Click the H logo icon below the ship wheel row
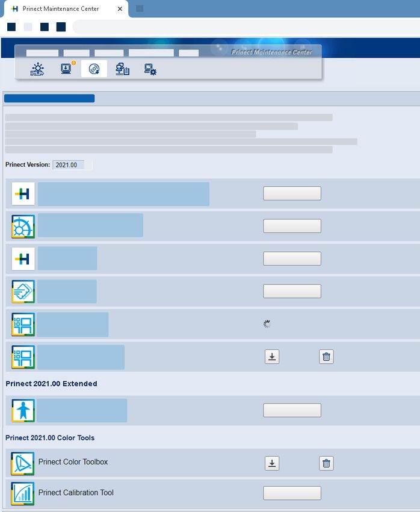 (23, 258)
